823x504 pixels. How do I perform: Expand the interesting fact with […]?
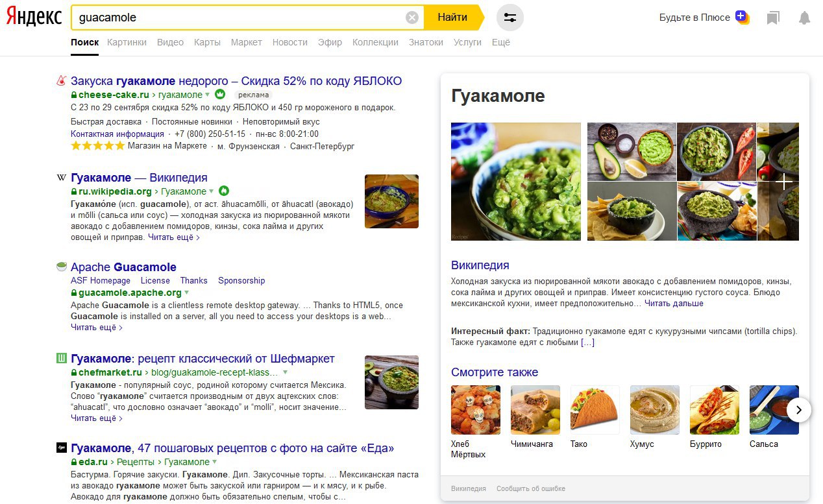tap(587, 342)
